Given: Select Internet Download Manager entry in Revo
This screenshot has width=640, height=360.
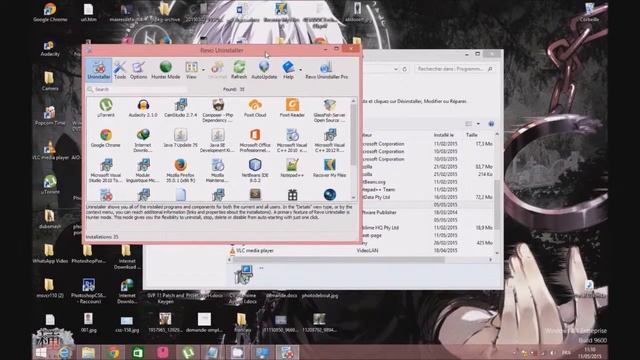Looking at the screenshot, I should [143, 140].
